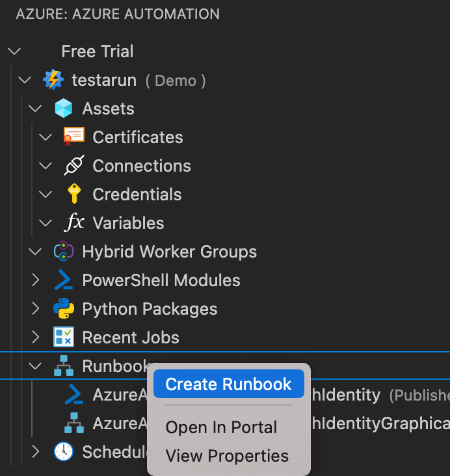Select Open In Portal menu entry
This screenshot has height=476, width=450.
(x=221, y=427)
